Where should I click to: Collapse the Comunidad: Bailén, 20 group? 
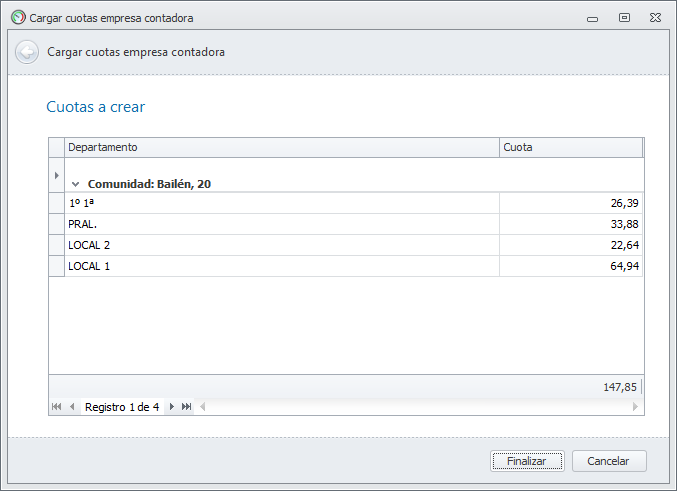[75, 184]
